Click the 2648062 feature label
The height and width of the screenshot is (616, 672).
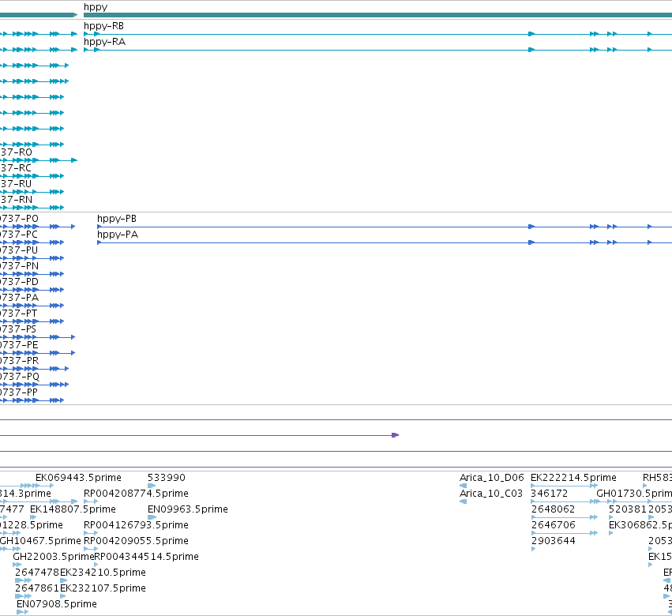pyautogui.click(x=554, y=509)
